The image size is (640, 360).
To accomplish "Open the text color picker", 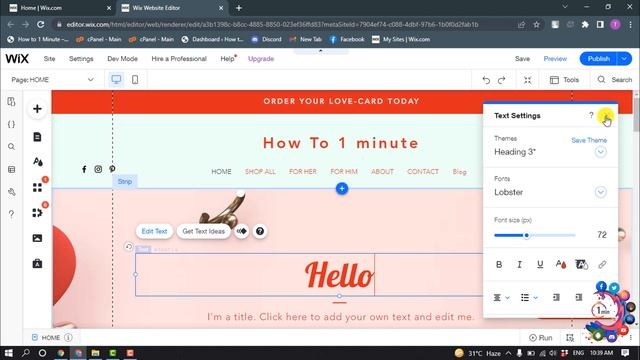I will 561,264.
